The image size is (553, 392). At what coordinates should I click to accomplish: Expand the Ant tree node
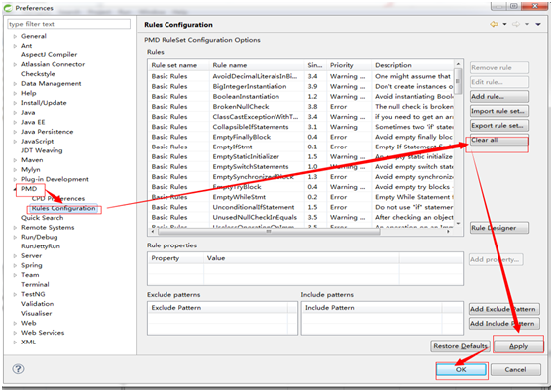point(15,46)
